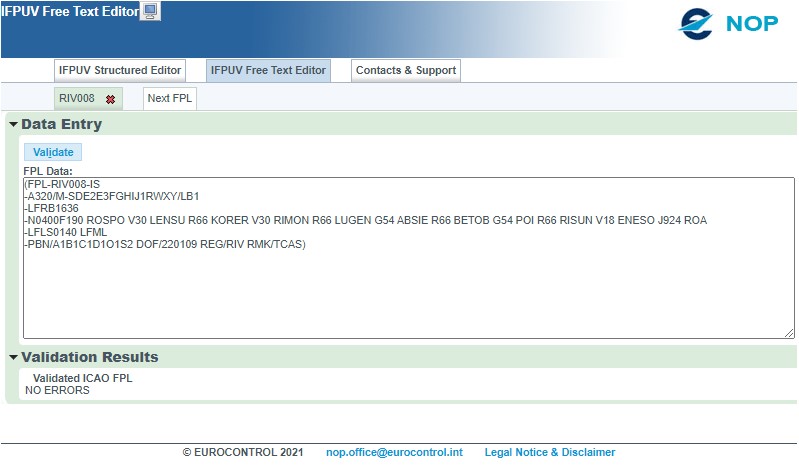Click the Validated ICAO FPL text
The width and height of the screenshot is (799, 471).
(x=83, y=378)
